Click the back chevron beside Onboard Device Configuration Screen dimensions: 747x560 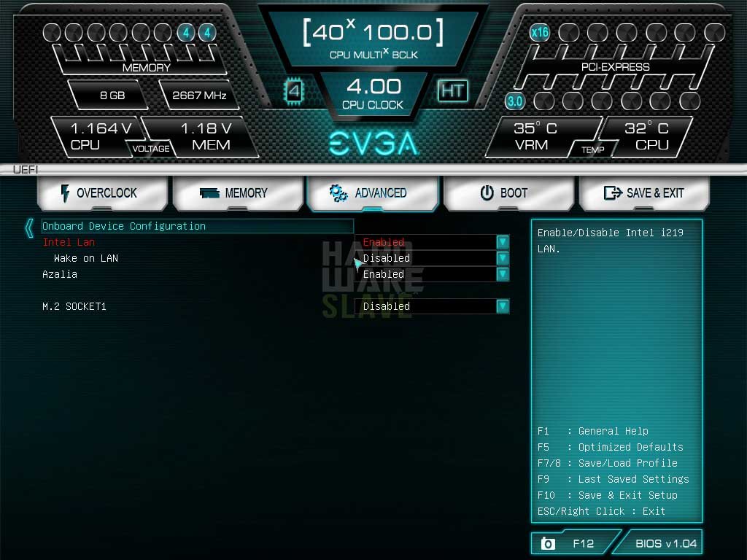tap(29, 227)
